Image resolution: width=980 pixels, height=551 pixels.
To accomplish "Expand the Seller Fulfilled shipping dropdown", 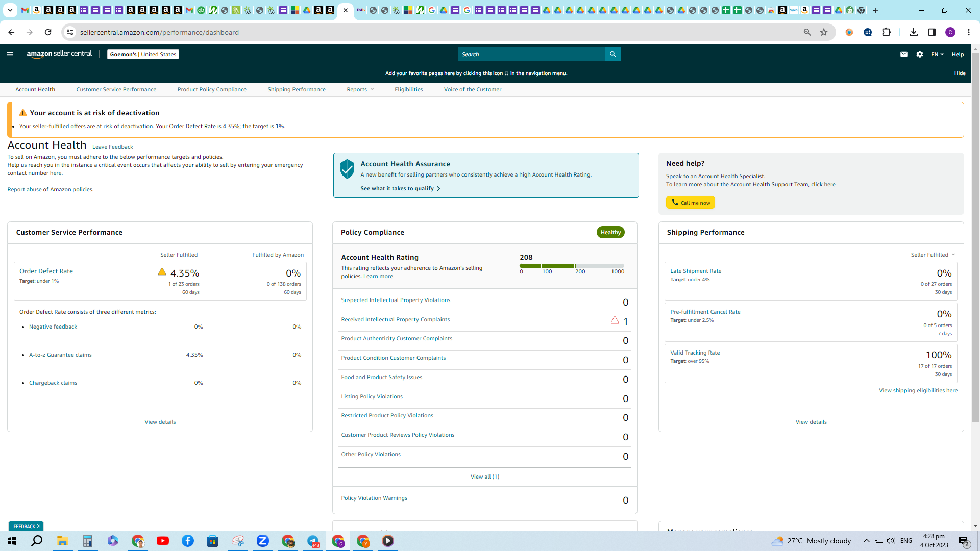I will [x=933, y=255].
